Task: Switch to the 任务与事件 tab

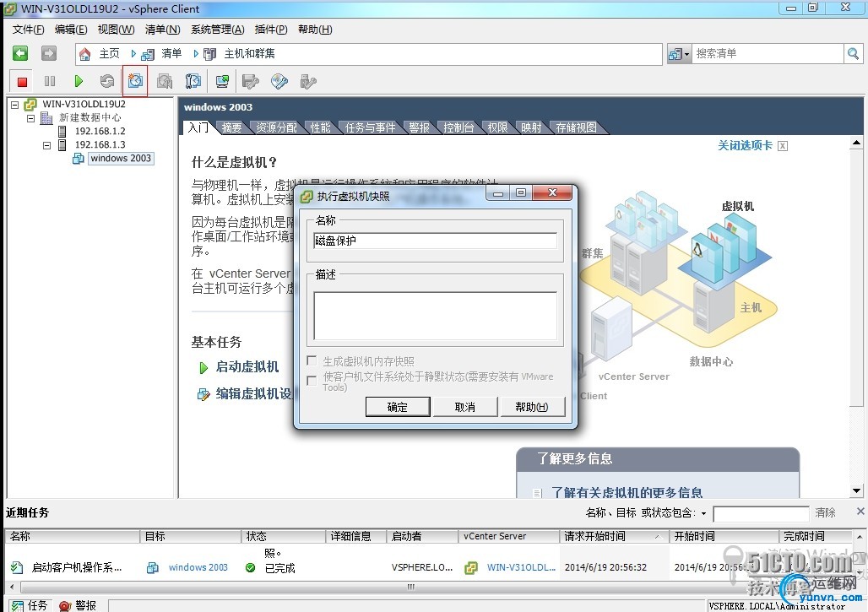Action: coord(370,127)
